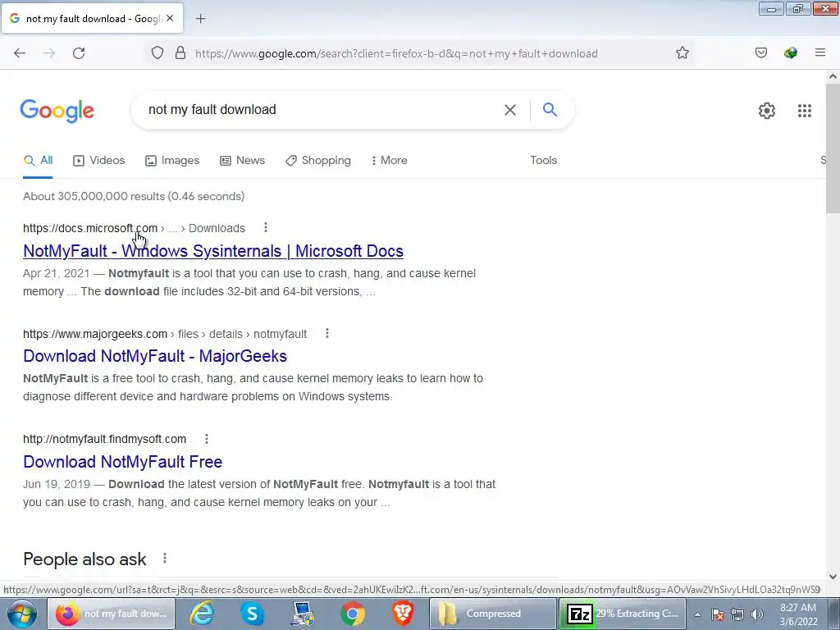Launch Google Chrome from taskbar
The height and width of the screenshot is (630, 840).
click(353, 614)
